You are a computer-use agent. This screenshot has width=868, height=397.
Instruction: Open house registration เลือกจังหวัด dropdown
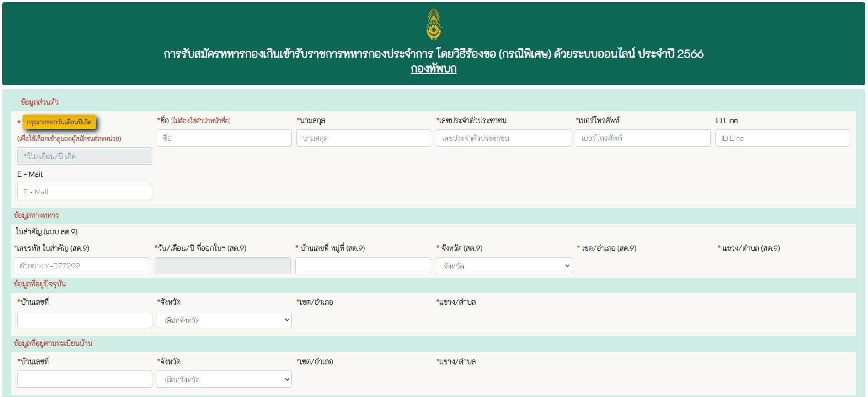[x=224, y=379]
